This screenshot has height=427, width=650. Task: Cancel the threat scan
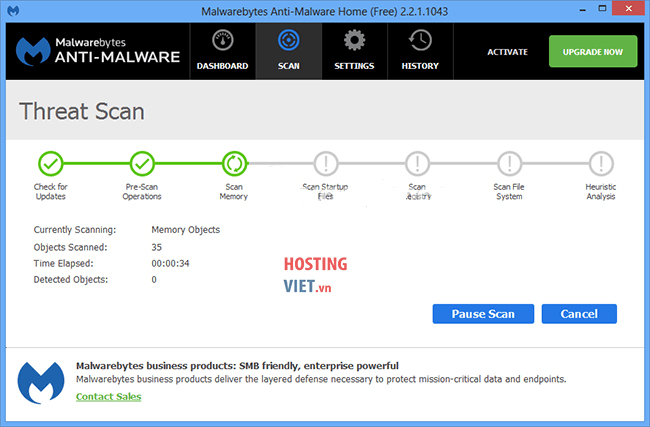[579, 314]
